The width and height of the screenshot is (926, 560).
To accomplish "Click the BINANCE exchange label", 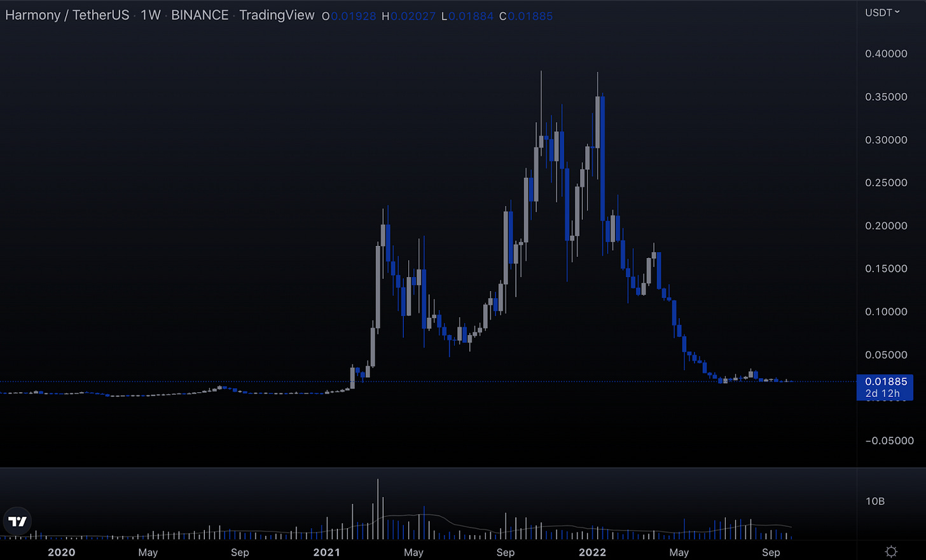I will 200,15.
